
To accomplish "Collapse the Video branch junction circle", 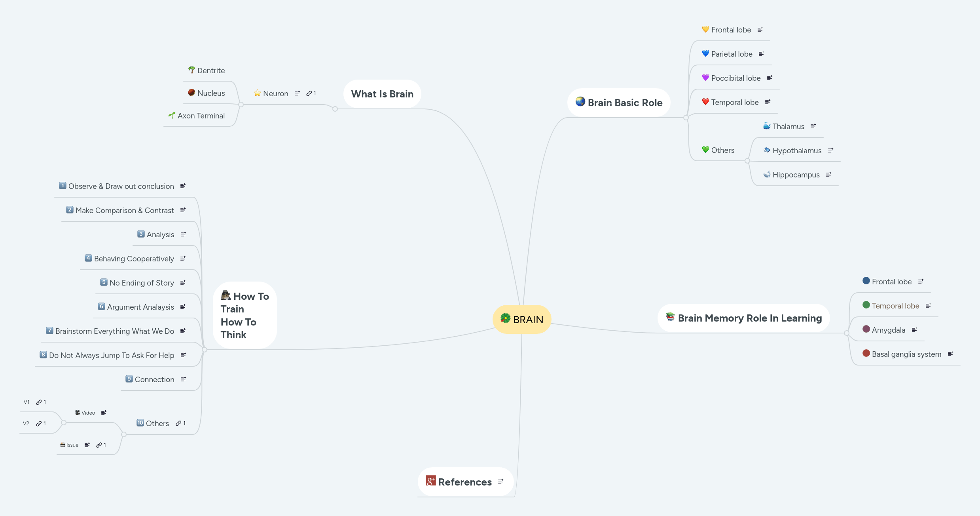I will [64, 423].
